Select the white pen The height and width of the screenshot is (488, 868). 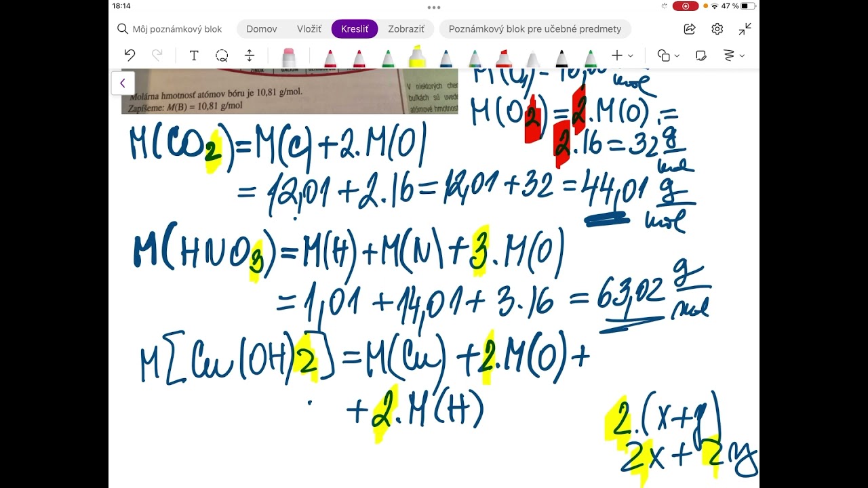pyautogui.click(x=533, y=58)
